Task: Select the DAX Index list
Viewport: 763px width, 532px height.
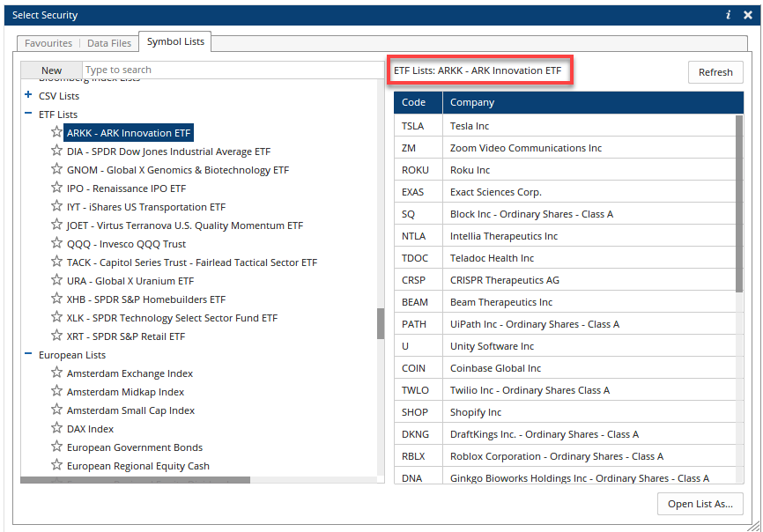Action: click(90, 429)
